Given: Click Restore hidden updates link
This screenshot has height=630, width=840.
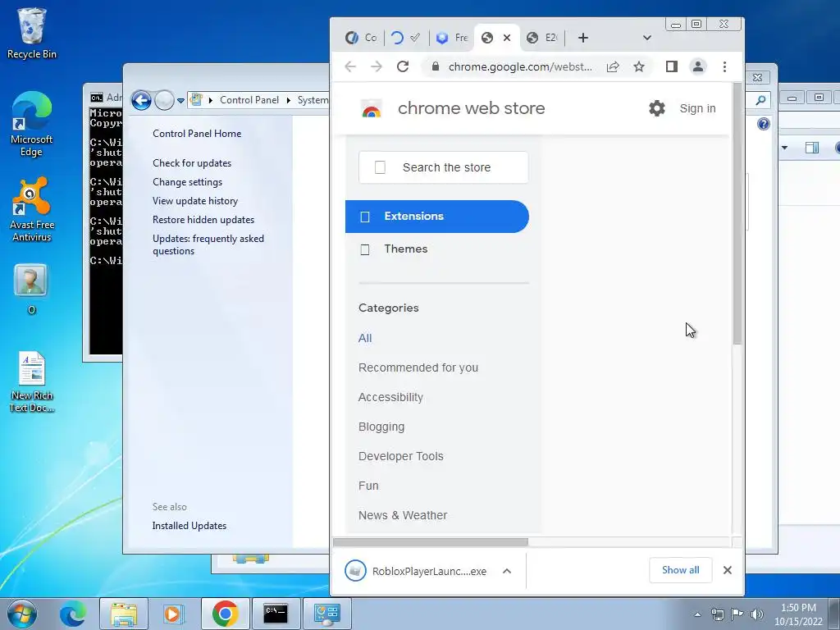Looking at the screenshot, I should 203,220.
